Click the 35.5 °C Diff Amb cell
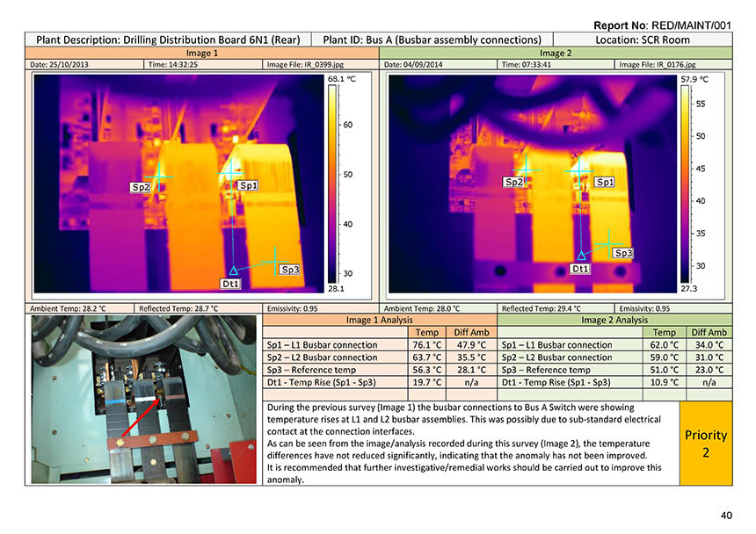The width and height of the screenshot is (756, 534). click(471, 357)
